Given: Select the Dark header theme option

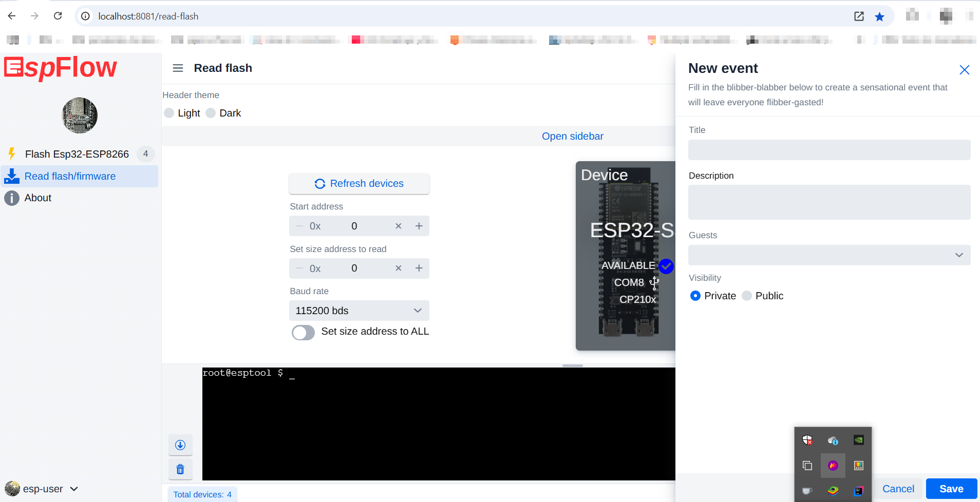Looking at the screenshot, I should 211,113.
